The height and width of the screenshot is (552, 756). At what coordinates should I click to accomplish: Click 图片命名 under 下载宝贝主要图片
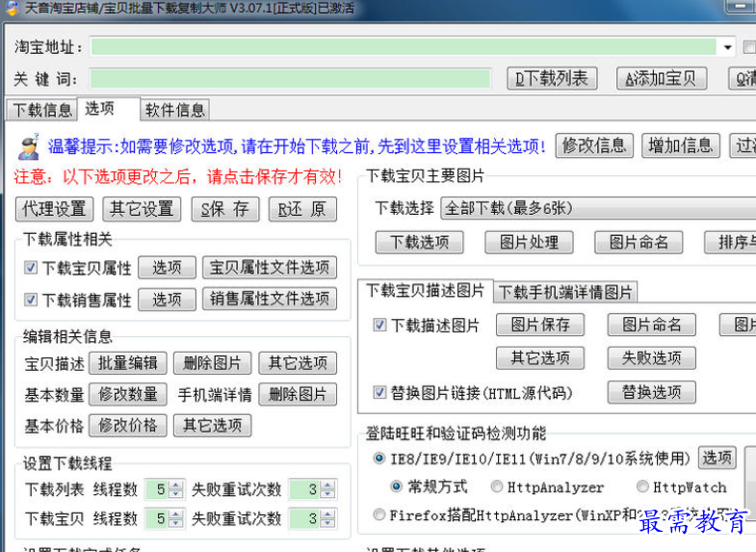639,242
